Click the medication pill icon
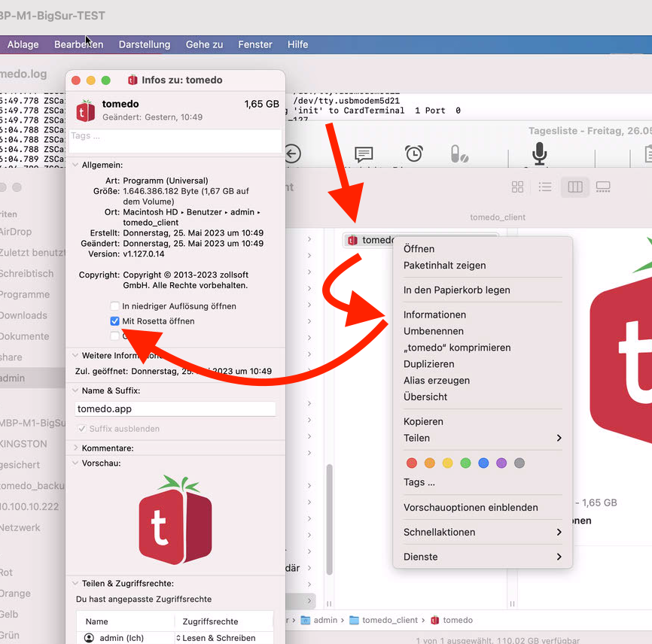This screenshot has width=652, height=644. 459,153
